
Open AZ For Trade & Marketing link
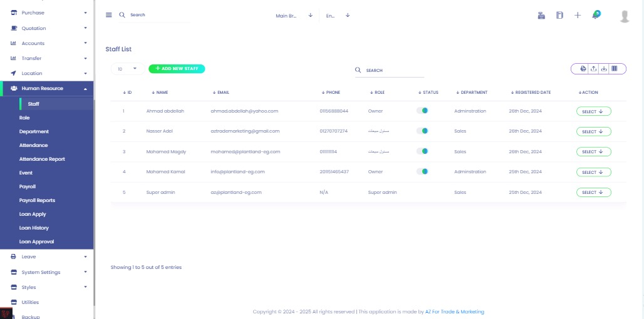tap(454, 311)
